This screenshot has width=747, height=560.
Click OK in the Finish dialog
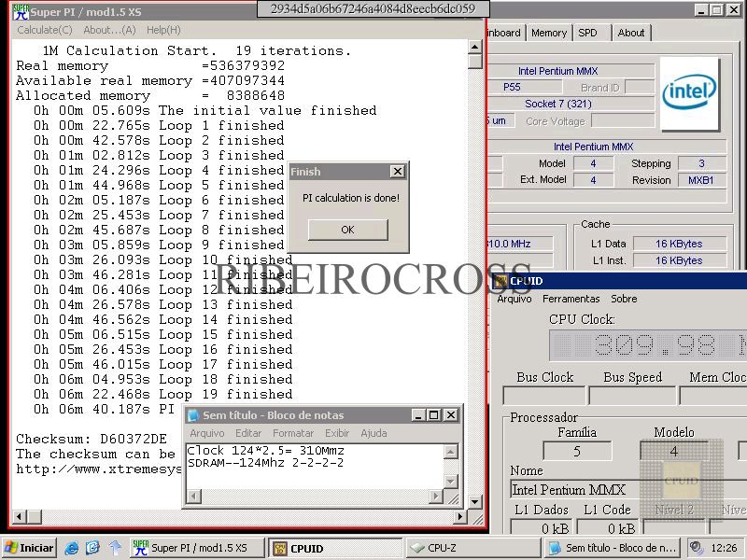(x=347, y=230)
